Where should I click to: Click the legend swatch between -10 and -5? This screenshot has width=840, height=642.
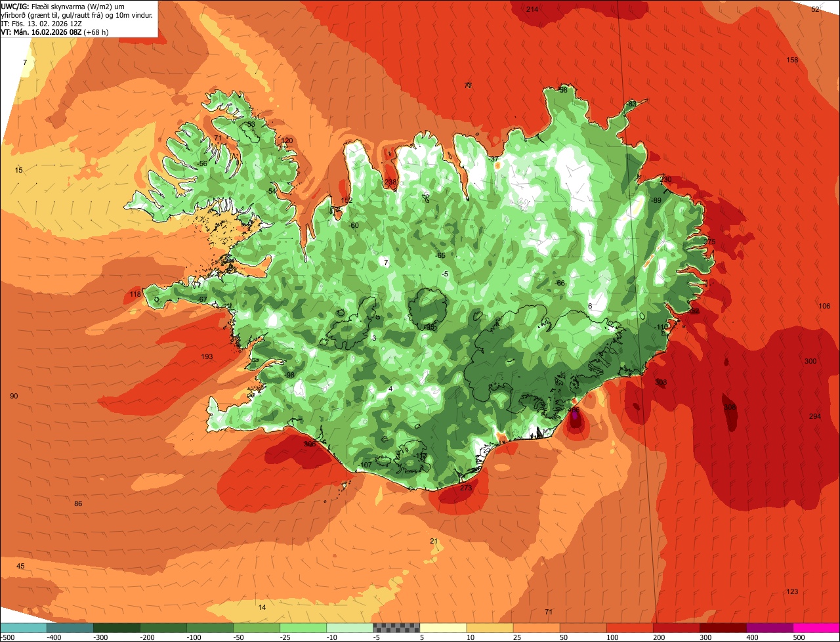pos(350,628)
